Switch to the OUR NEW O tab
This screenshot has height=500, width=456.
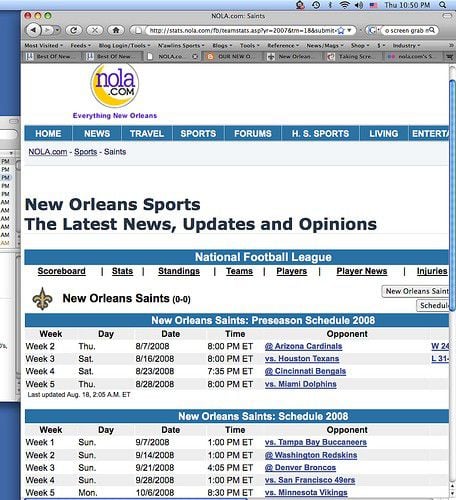click(x=232, y=57)
